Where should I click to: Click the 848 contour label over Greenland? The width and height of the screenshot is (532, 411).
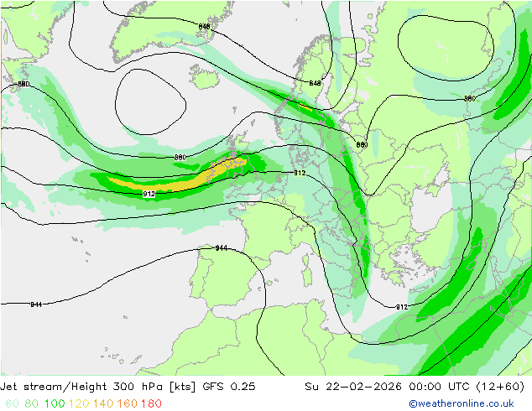204,27
